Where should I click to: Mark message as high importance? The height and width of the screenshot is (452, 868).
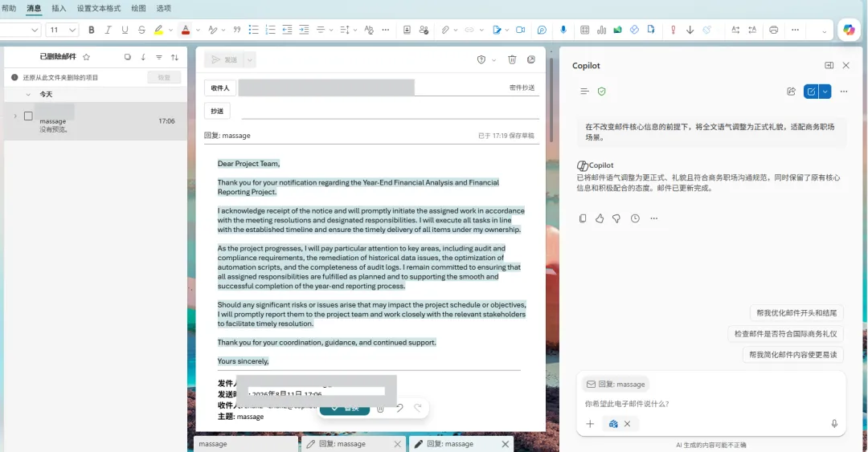674,30
